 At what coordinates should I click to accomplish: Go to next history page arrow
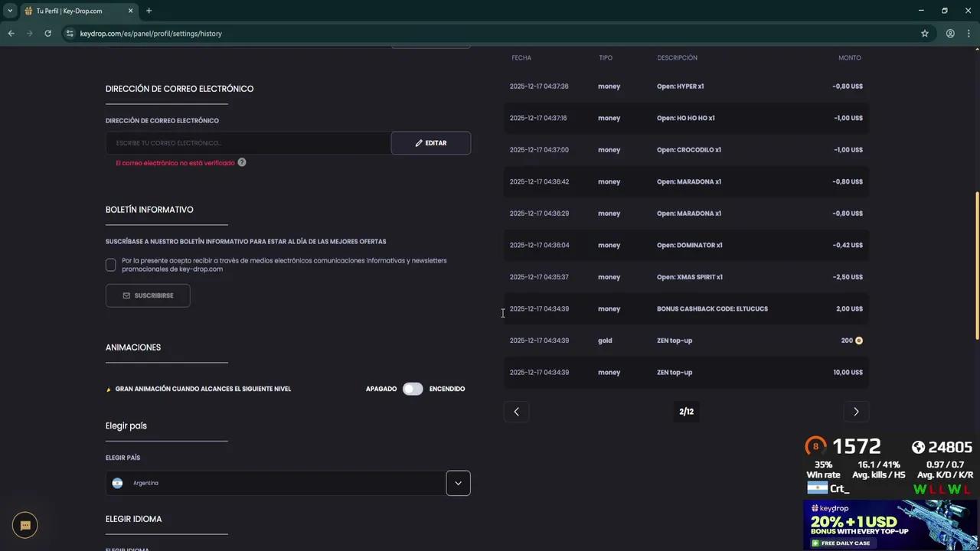(x=856, y=412)
